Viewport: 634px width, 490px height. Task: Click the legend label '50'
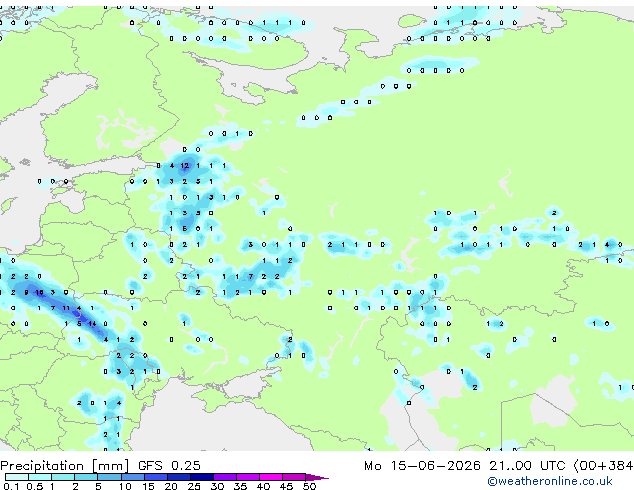309,486
